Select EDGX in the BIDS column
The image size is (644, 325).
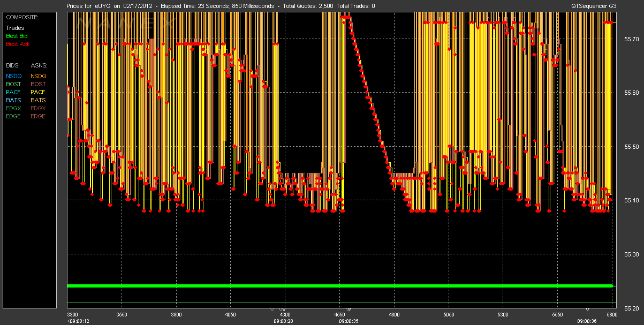(x=14, y=108)
